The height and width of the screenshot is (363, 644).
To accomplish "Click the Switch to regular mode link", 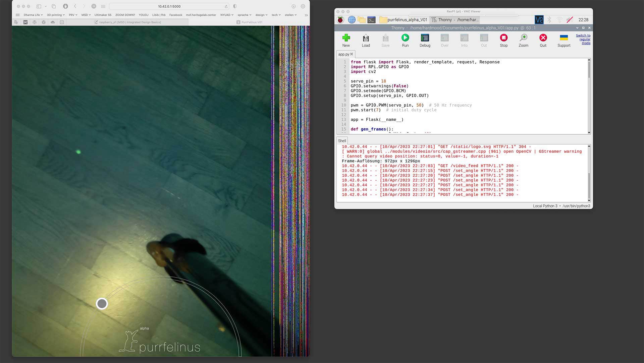I will click(x=584, y=39).
